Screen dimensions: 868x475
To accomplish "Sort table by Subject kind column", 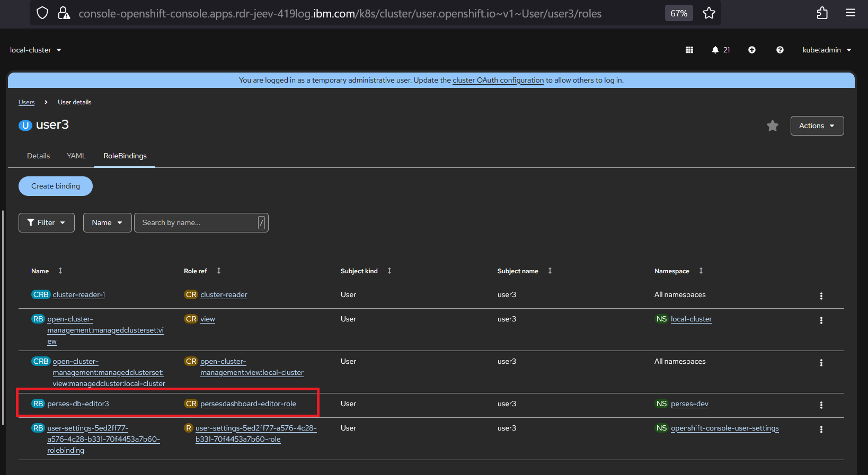I will (389, 271).
